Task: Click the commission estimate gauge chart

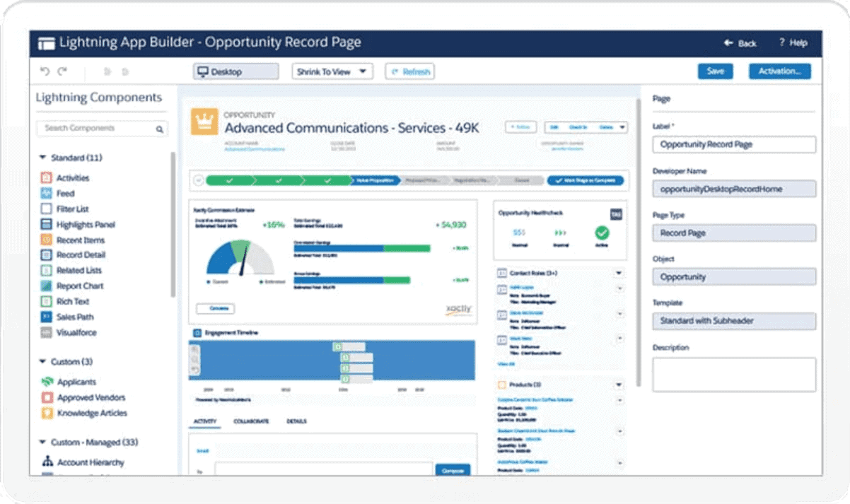Action: pos(239,258)
